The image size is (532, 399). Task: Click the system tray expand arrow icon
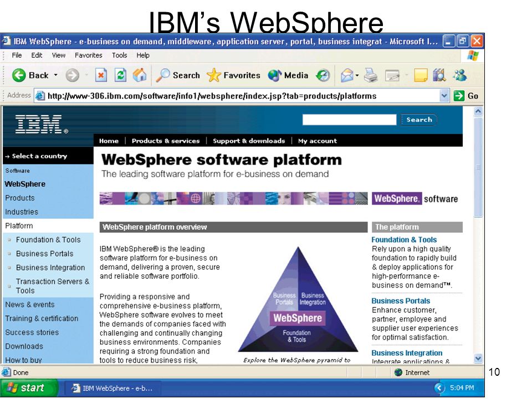tap(439, 388)
